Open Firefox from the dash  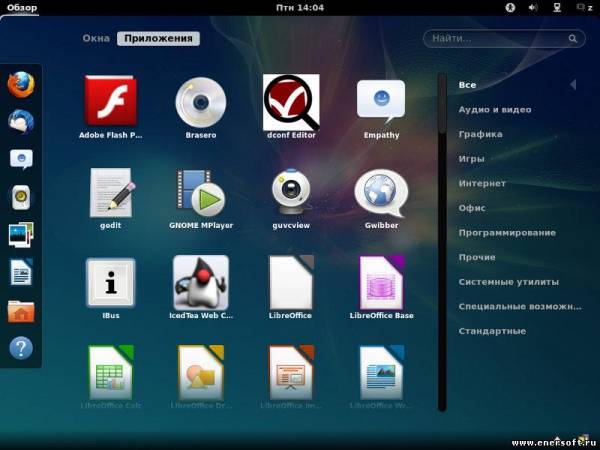(x=21, y=85)
